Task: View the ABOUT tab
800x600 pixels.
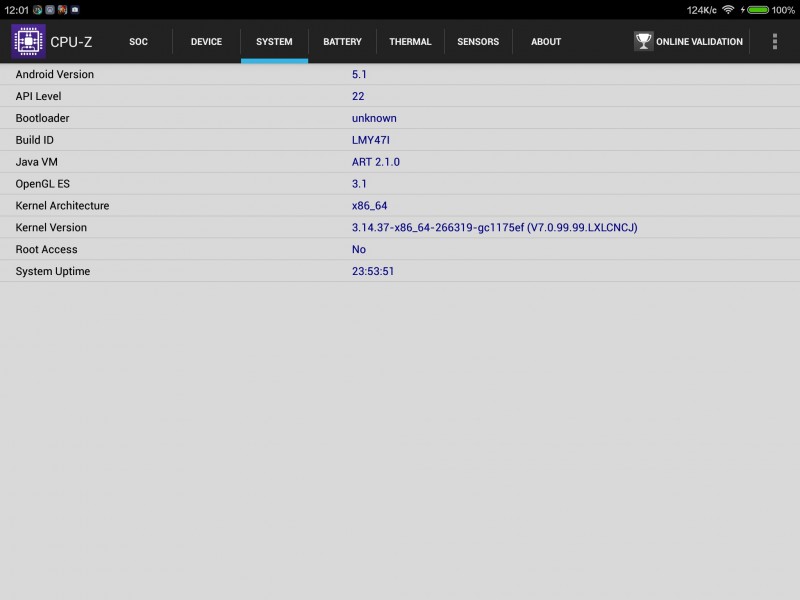Action: [x=546, y=42]
